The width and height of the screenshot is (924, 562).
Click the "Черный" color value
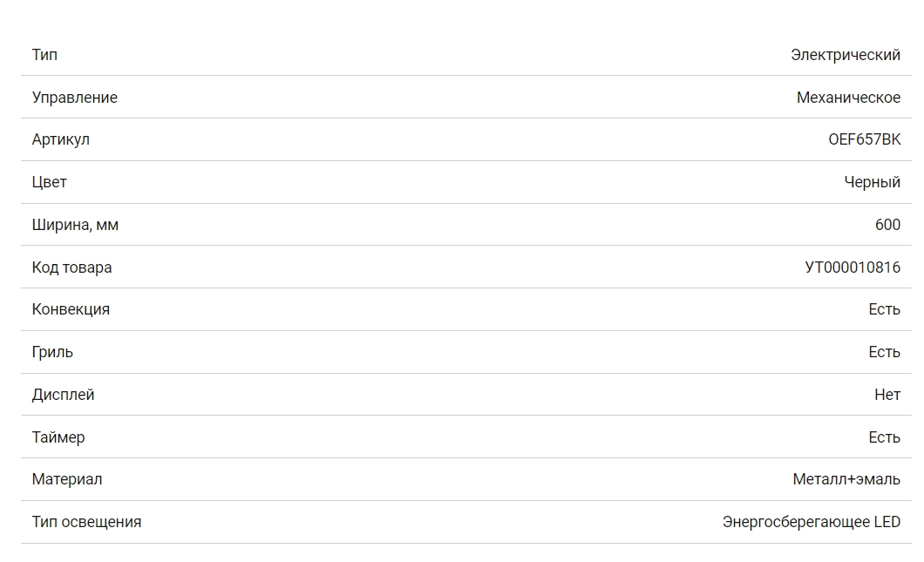point(872,182)
